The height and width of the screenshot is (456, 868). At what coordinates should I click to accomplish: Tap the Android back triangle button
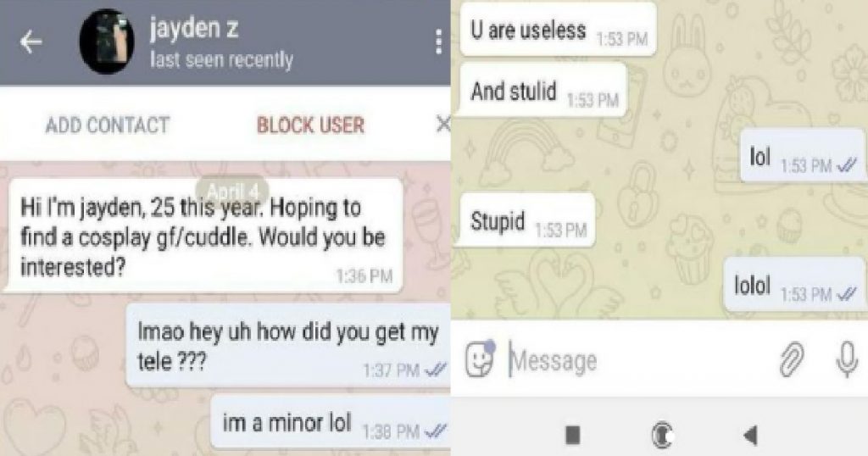pos(751,435)
